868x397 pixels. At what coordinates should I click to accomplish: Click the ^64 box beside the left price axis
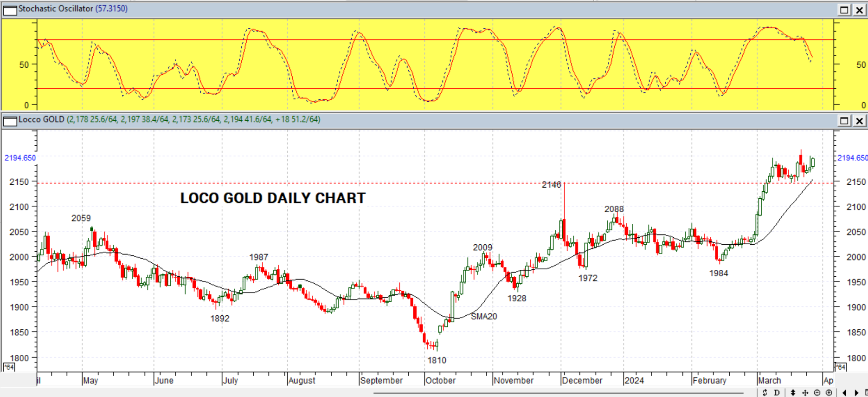[x=9, y=367]
